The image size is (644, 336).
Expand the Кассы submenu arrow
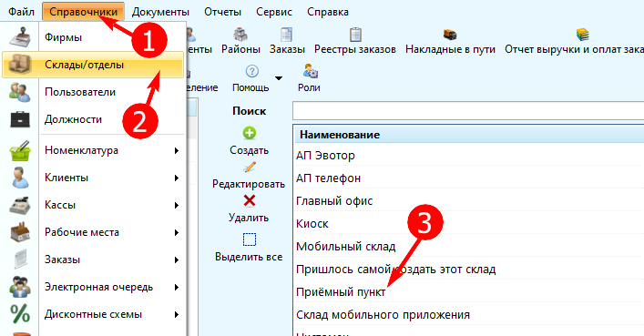[x=177, y=206]
